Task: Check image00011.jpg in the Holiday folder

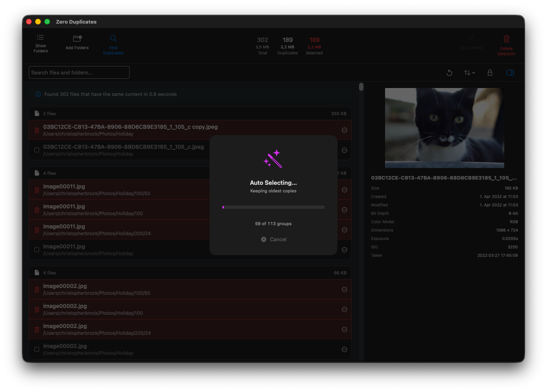Action: click(37, 250)
